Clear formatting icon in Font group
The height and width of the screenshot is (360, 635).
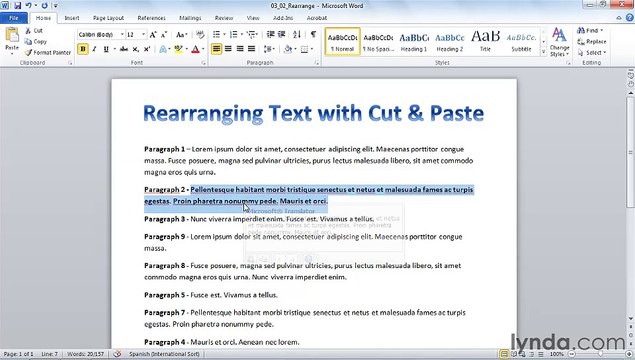pos(200,35)
